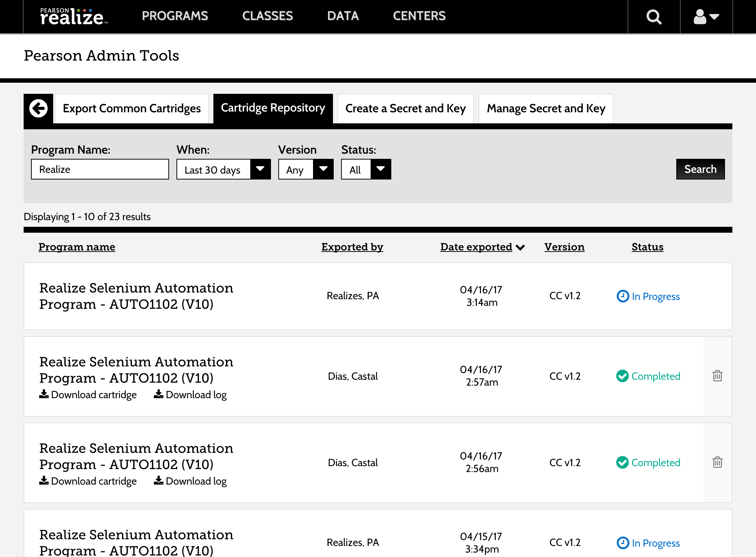
Task: Open the Status All dropdown
Action: tap(366, 170)
